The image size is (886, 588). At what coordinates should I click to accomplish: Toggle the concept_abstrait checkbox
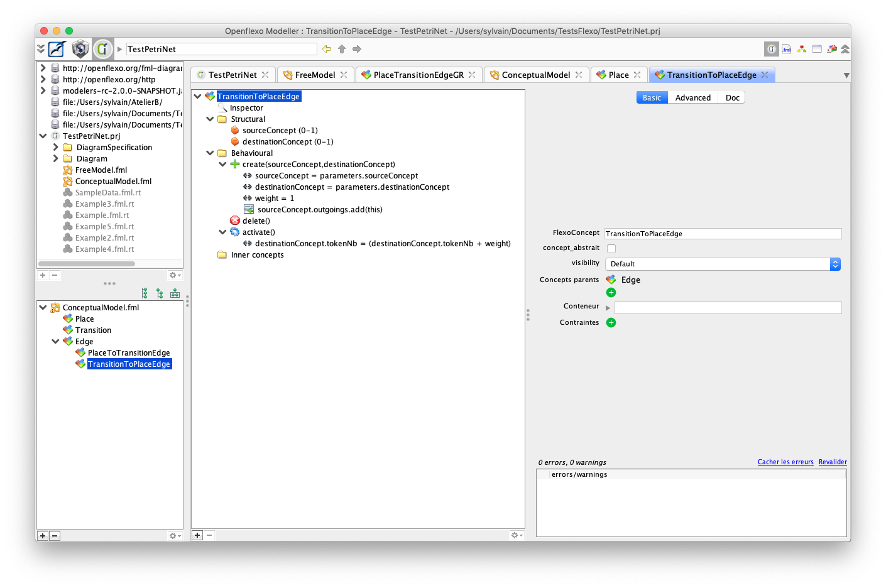(x=611, y=249)
